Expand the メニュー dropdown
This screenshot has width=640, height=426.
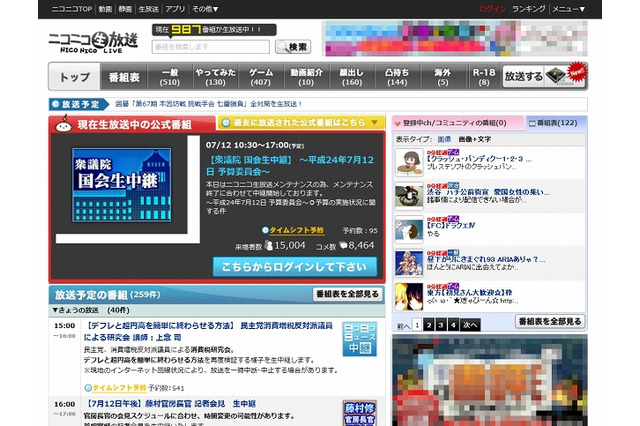(569, 9)
